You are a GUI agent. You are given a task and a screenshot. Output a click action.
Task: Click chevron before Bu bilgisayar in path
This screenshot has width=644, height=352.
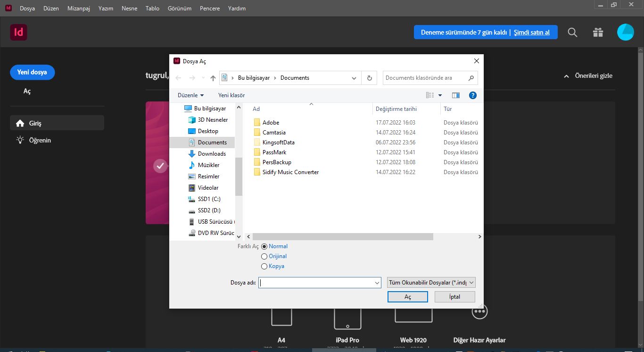click(x=233, y=78)
